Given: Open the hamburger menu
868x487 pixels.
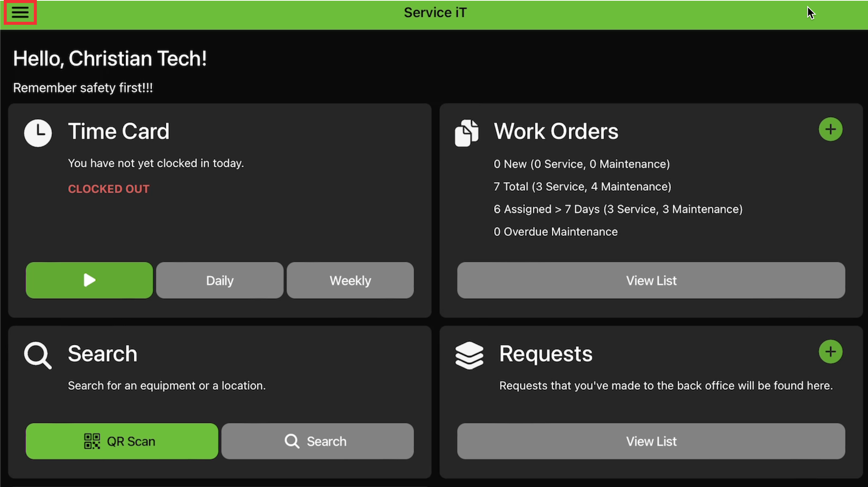Looking at the screenshot, I should [20, 13].
